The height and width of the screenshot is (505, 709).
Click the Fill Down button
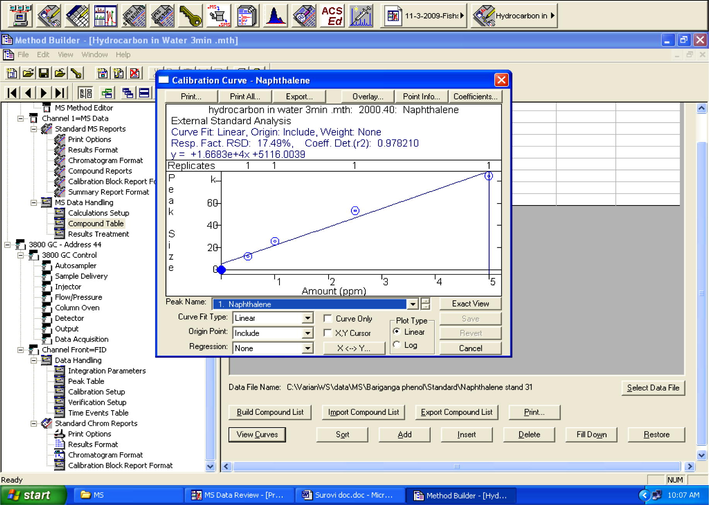591,434
